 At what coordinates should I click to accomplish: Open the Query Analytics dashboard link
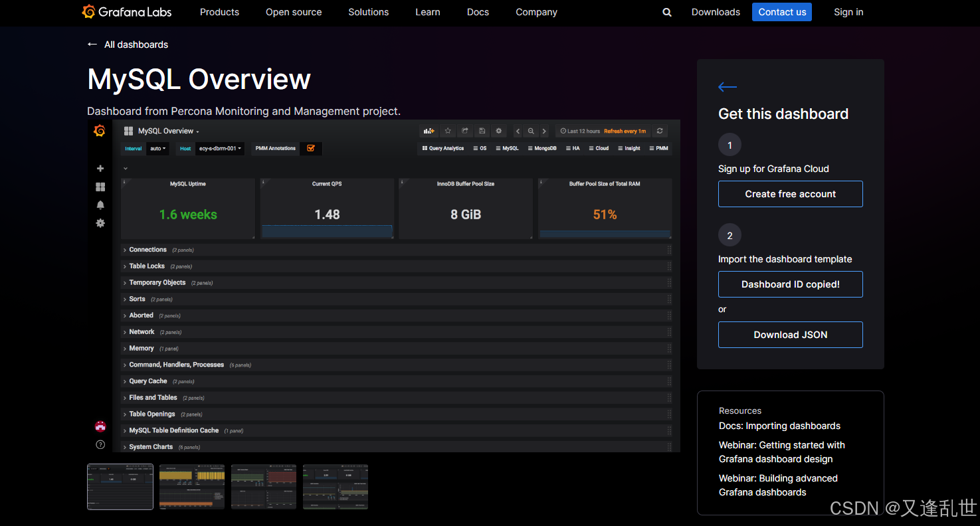click(x=443, y=148)
